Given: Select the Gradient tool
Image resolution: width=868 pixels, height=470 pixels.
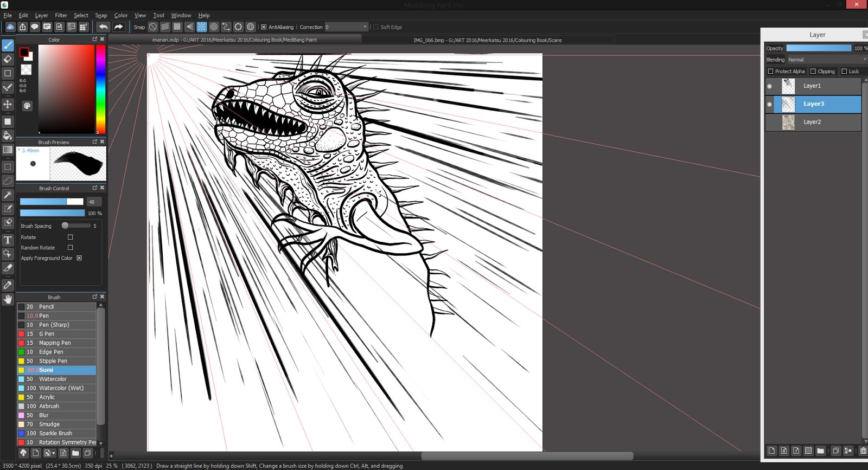Looking at the screenshot, I should click(x=8, y=150).
